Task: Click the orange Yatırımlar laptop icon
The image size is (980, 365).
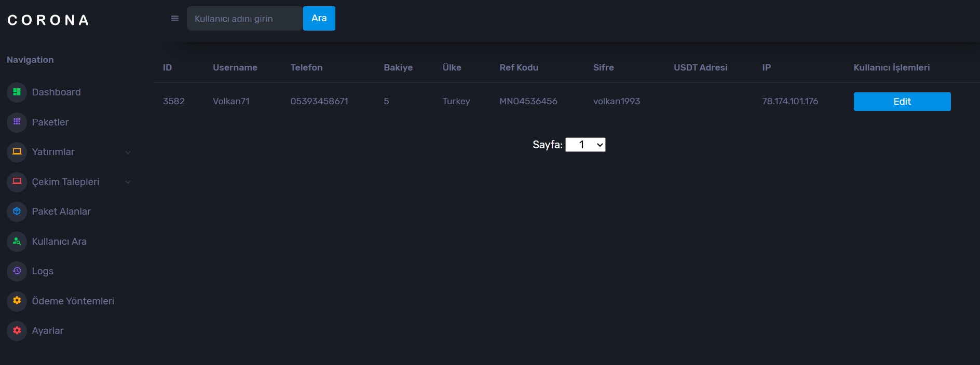Action: click(17, 152)
